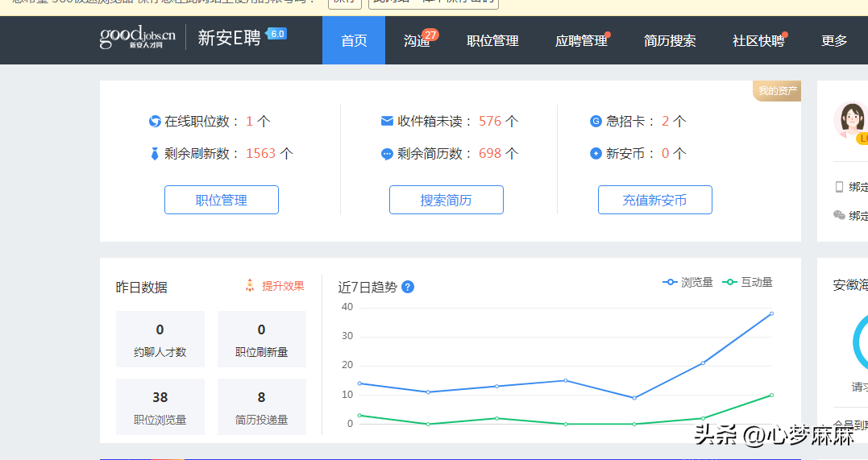This screenshot has width=868, height=460.
Task: Click the 近7日趋势 heading
Action: 368,288
